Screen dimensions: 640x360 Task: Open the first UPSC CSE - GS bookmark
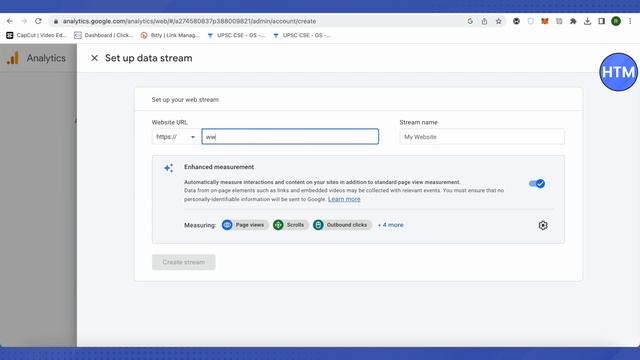(x=236, y=36)
